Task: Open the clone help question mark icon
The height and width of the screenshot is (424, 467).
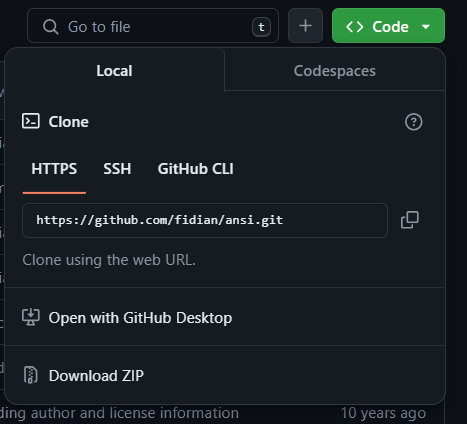Action: pyautogui.click(x=413, y=122)
